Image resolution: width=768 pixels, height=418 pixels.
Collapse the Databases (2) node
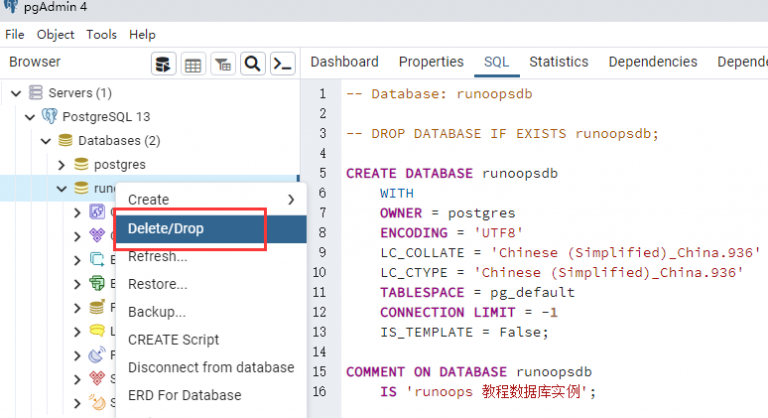46,141
